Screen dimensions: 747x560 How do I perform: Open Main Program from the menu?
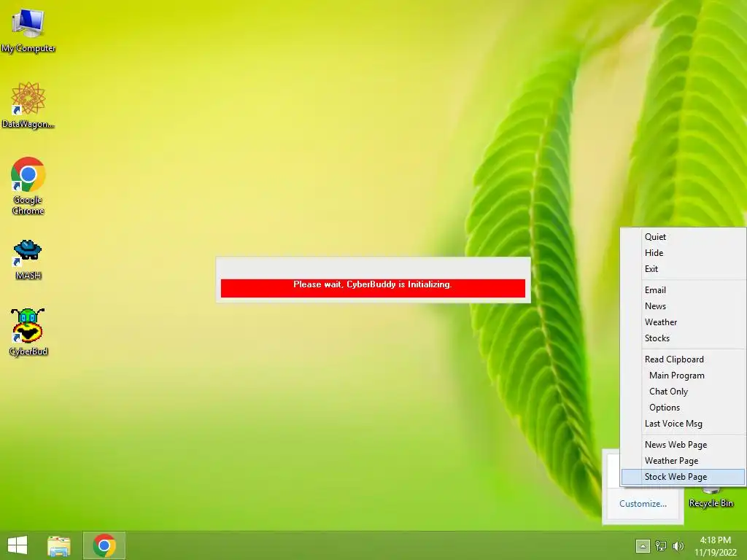[683, 376]
